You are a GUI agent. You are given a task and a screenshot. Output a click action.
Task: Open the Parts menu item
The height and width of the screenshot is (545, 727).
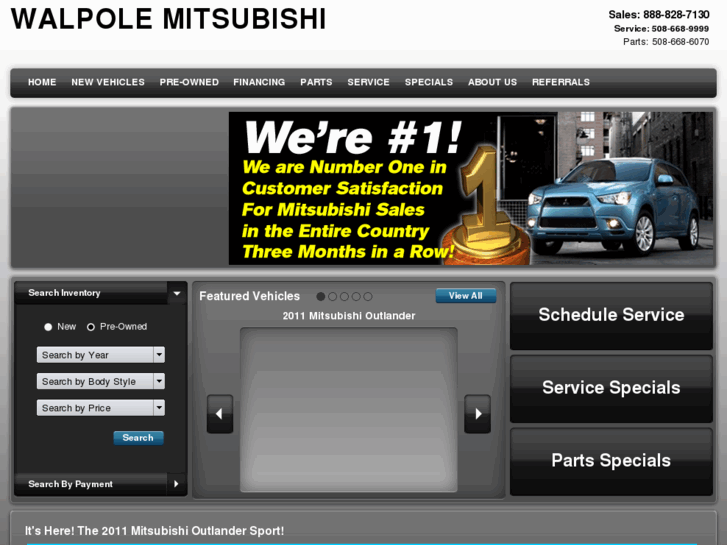316,82
